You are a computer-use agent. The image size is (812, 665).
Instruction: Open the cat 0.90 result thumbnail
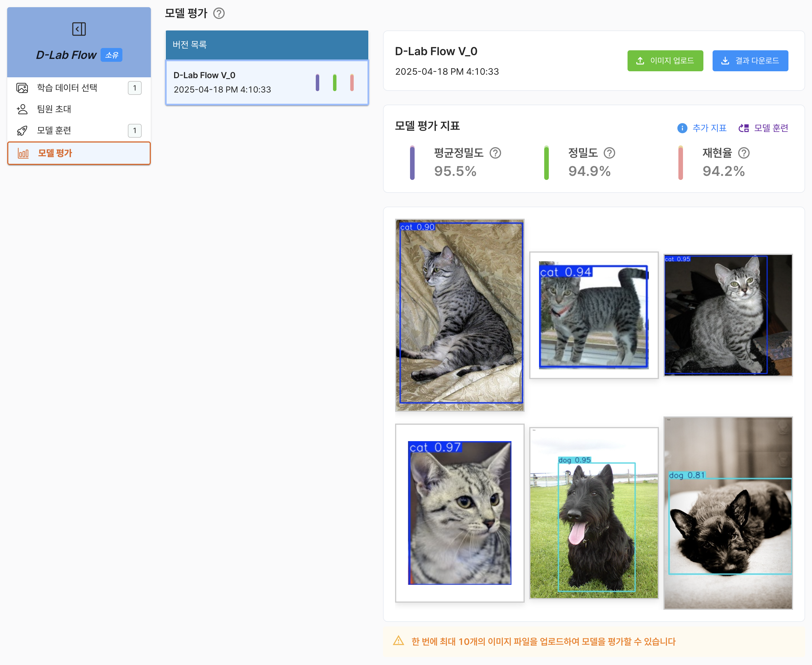tap(460, 315)
